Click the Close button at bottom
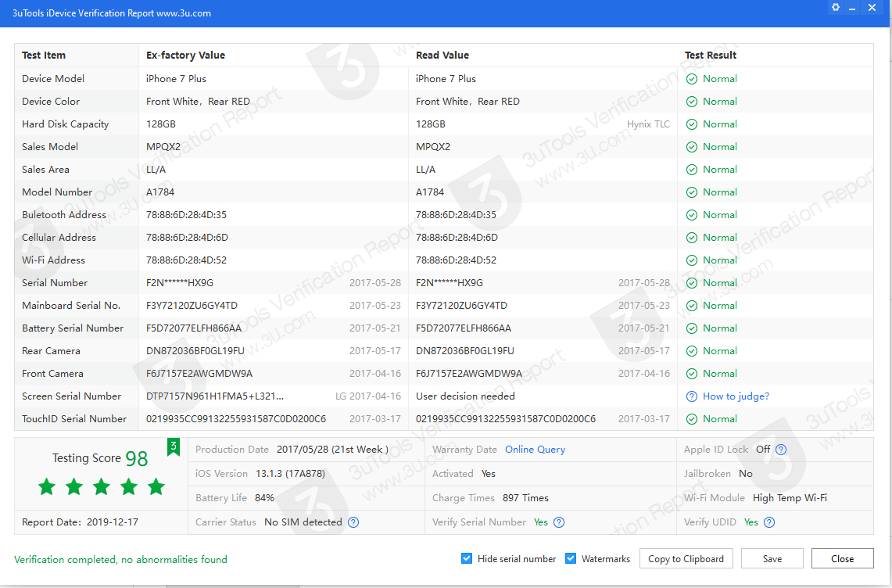 point(842,558)
